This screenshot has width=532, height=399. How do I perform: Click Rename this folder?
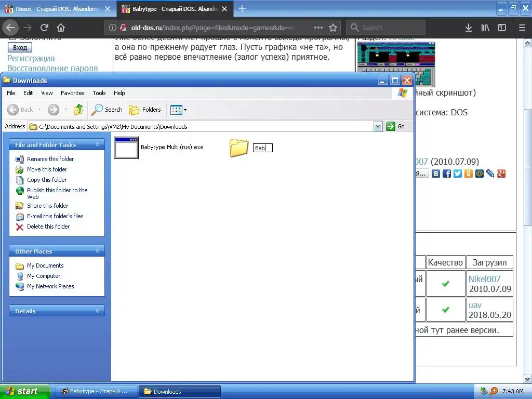tap(50, 159)
